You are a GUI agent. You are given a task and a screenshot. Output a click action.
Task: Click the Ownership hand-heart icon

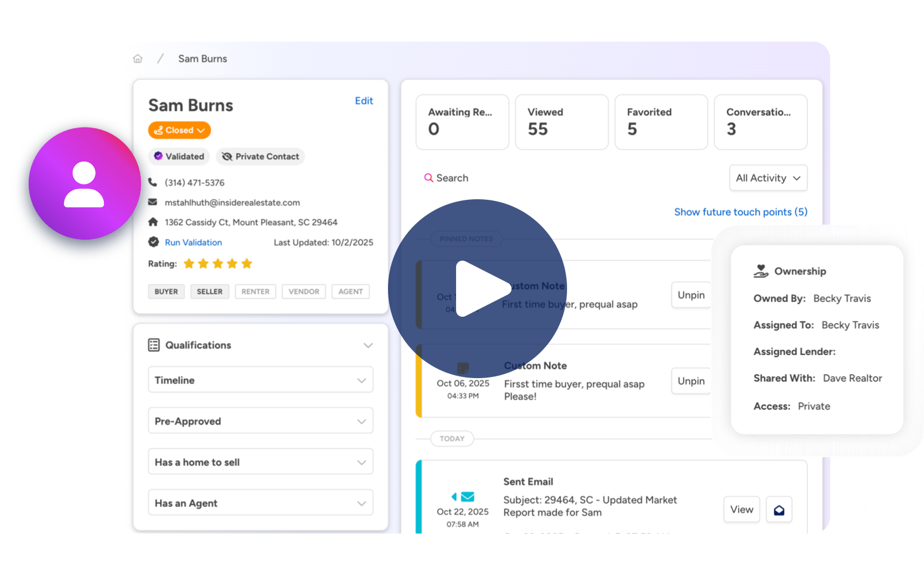760,271
